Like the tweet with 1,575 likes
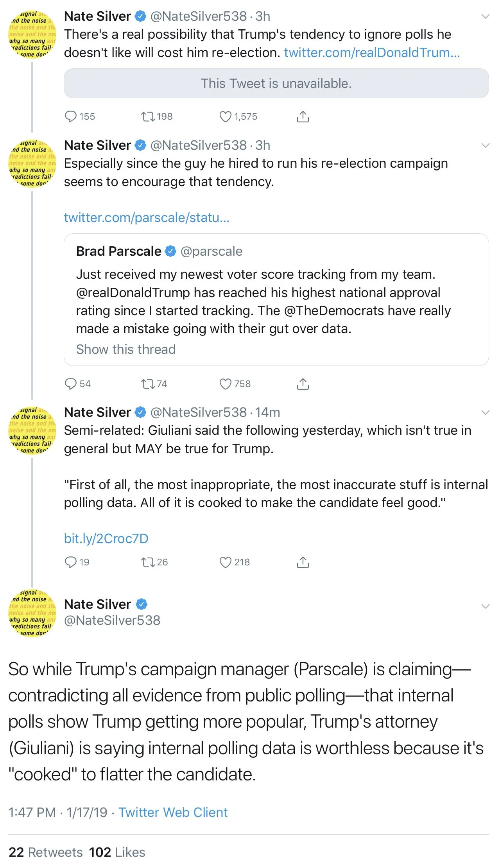 [x=226, y=117]
